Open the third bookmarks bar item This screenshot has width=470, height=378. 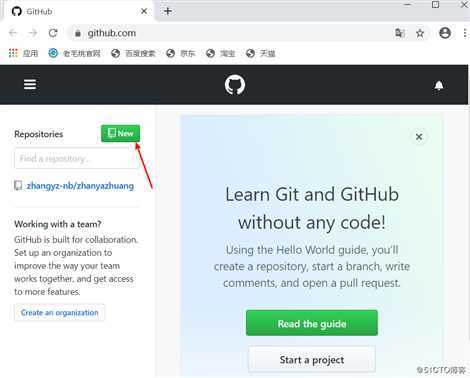point(133,53)
